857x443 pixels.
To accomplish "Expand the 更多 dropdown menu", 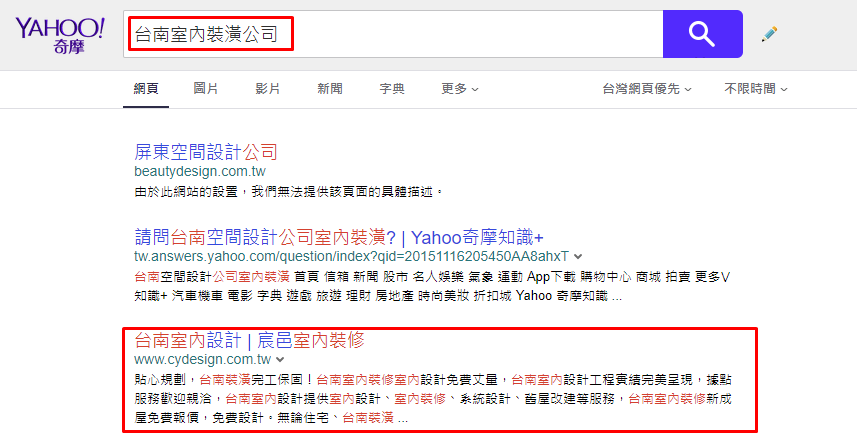I will [x=460, y=88].
